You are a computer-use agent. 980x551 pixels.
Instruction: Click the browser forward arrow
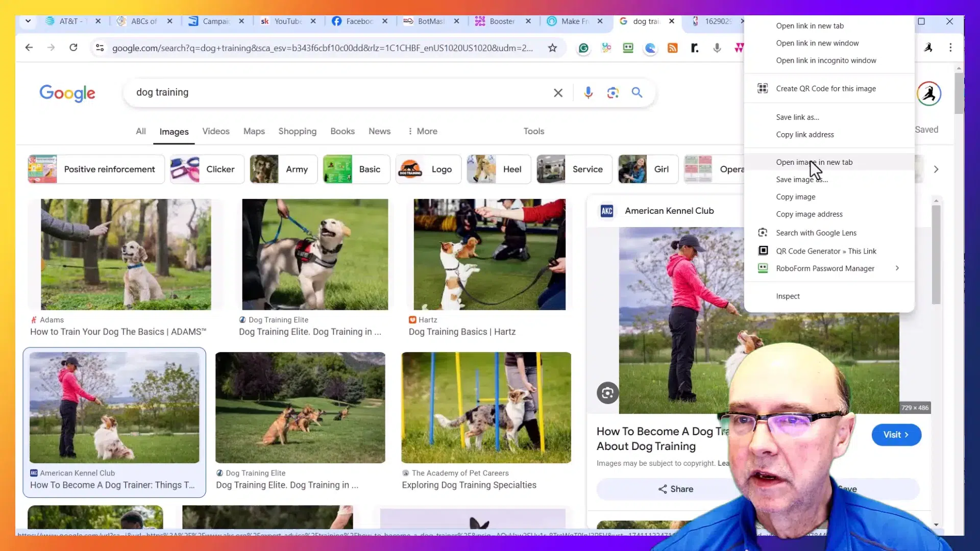51,47
